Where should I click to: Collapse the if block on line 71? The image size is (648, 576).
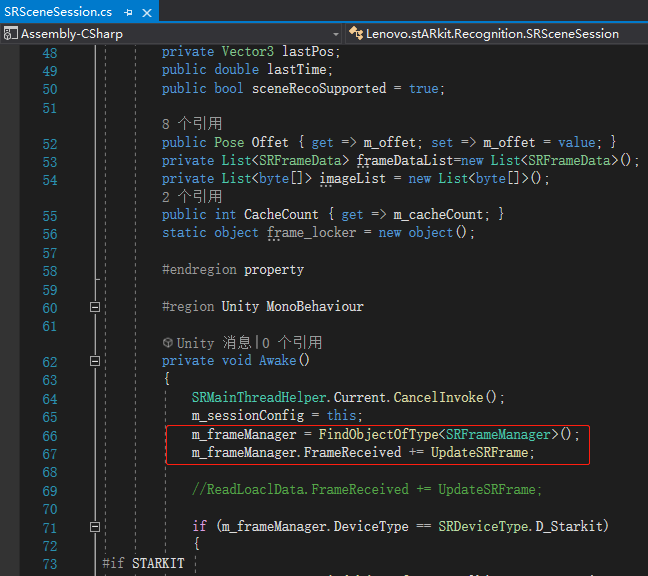coord(95,527)
